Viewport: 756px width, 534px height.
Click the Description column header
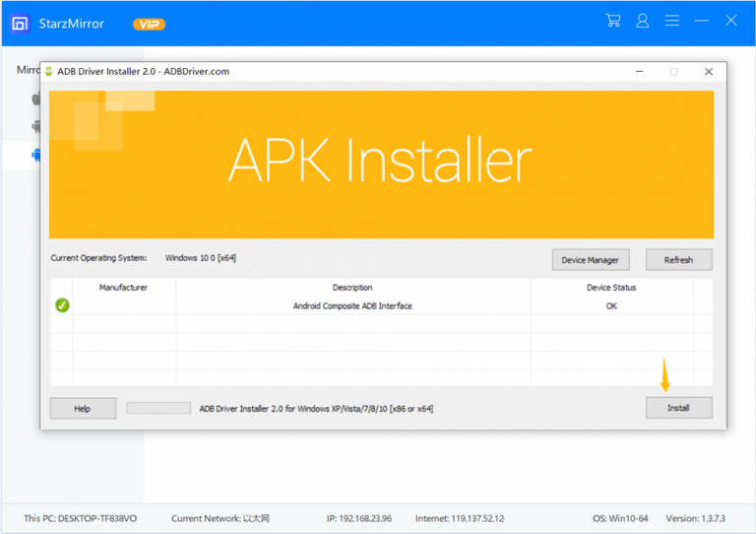(352, 288)
